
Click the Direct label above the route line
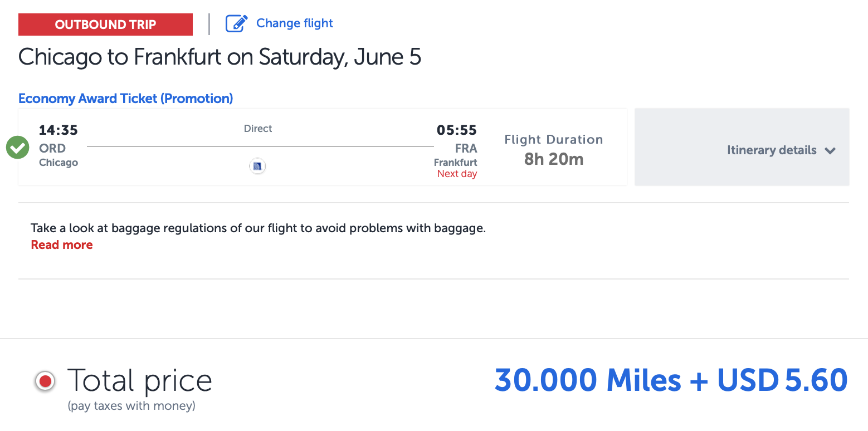[x=257, y=128]
